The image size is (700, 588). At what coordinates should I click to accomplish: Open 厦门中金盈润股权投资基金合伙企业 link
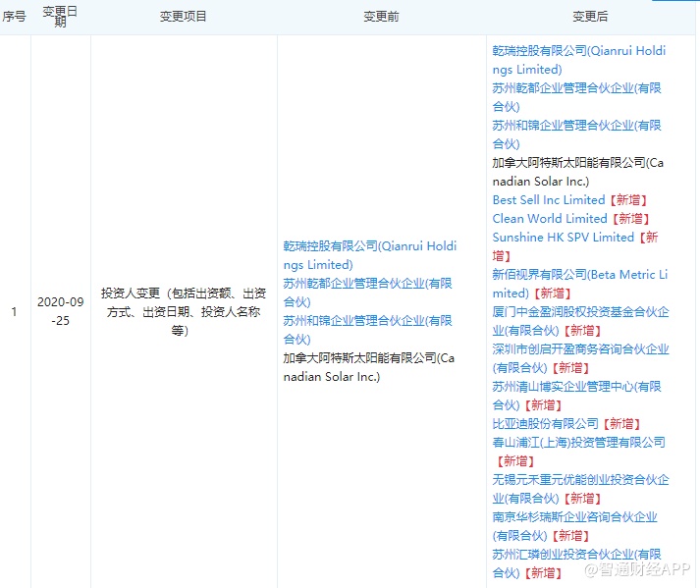coord(580,321)
